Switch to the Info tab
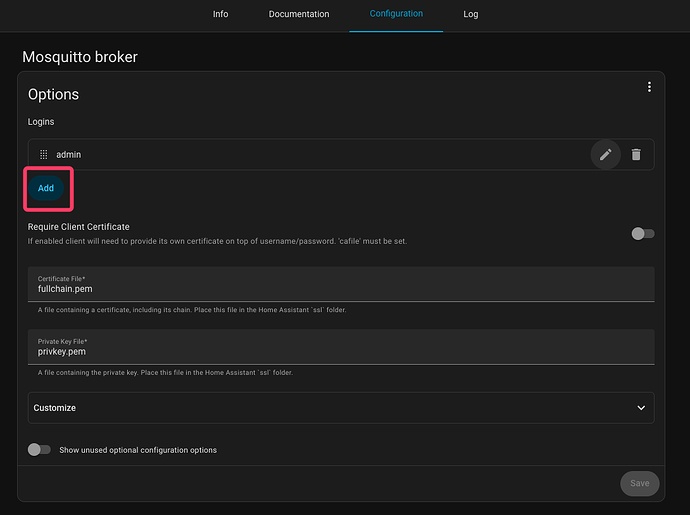690x515 pixels. (220, 15)
